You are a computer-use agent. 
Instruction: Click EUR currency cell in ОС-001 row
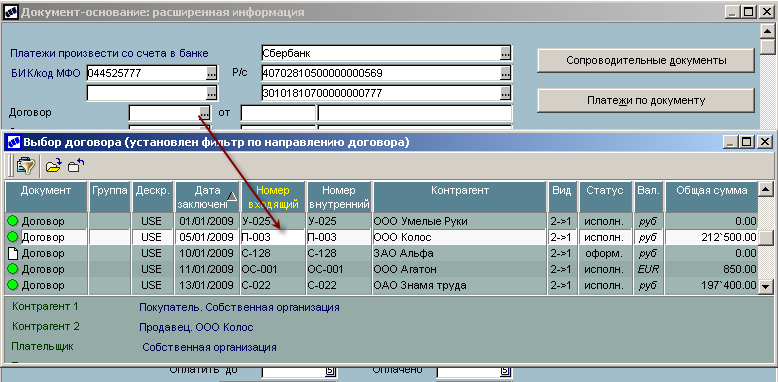tap(648, 269)
